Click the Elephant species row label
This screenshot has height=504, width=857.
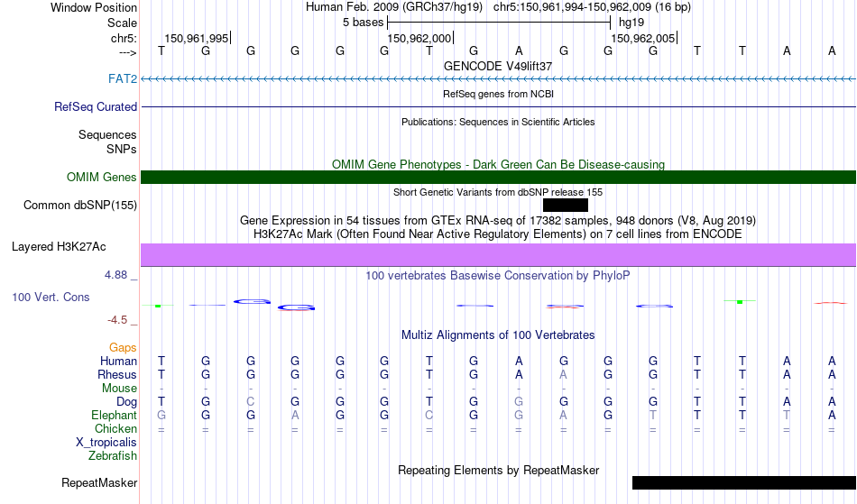coord(115,415)
